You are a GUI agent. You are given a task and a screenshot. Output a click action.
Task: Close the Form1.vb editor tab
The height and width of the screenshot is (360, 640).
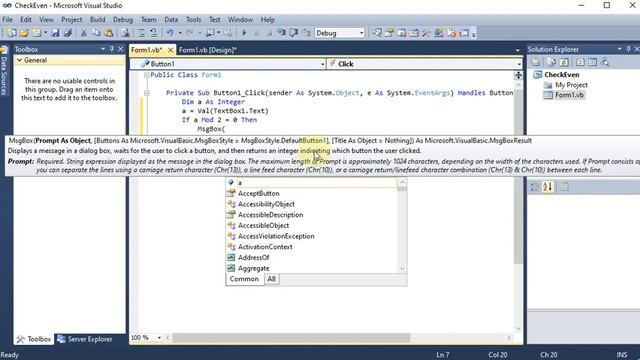click(171, 50)
